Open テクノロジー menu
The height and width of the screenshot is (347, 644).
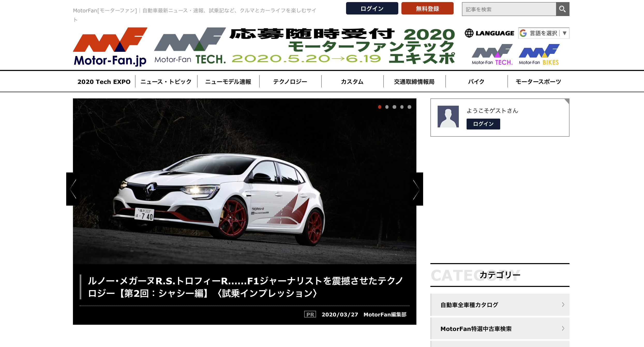290,82
